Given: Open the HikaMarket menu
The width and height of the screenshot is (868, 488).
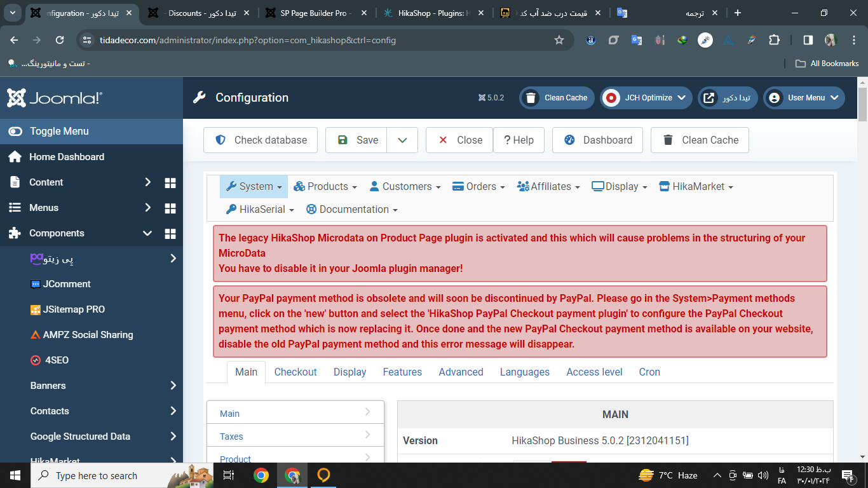Looking at the screenshot, I should point(696,187).
